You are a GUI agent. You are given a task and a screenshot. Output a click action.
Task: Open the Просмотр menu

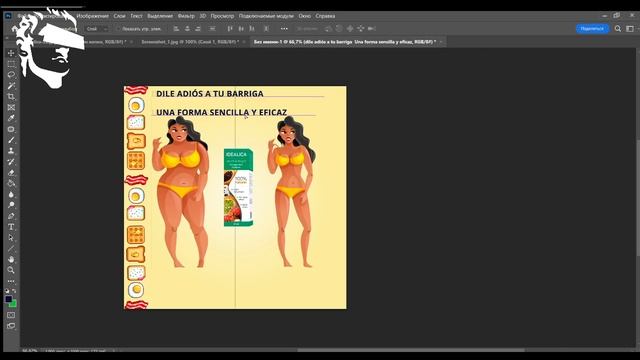click(x=222, y=16)
